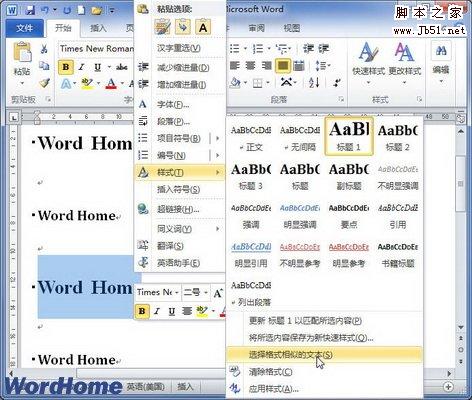Toggle Center alignment in paragraph group
The height and width of the screenshot is (400, 472).
[x=251, y=66]
